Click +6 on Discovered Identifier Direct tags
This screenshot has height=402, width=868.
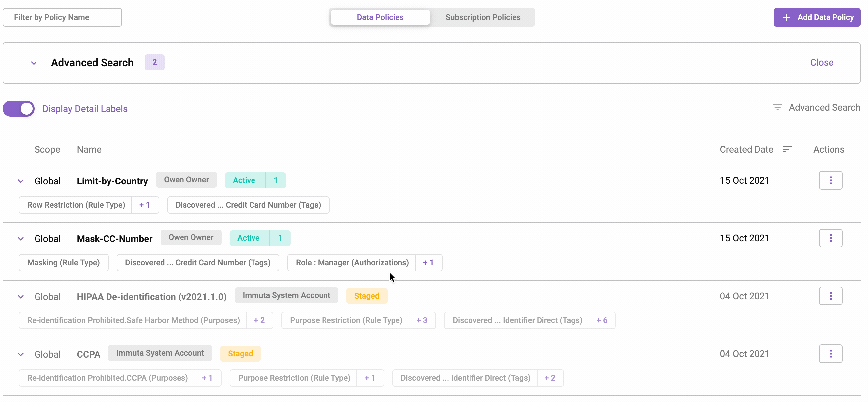[x=602, y=320]
